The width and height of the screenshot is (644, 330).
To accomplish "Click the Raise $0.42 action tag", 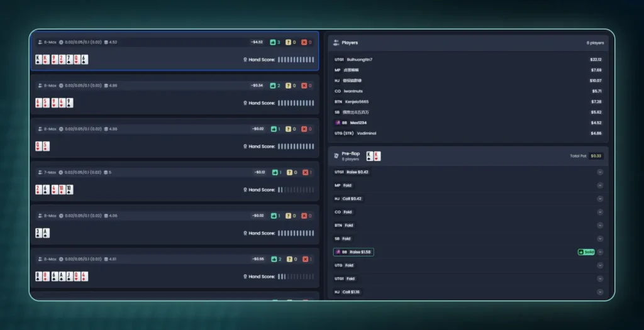I will point(358,172).
